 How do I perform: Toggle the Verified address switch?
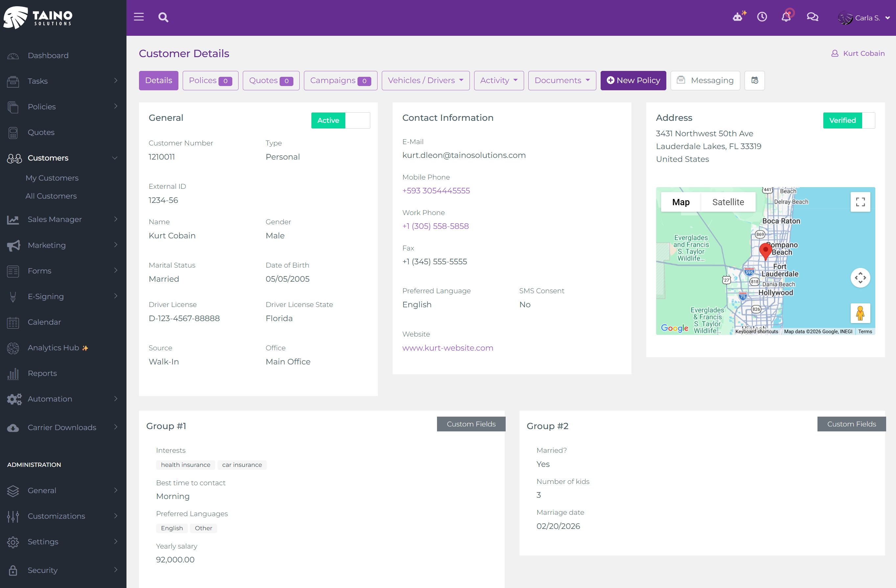[x=849, y=120]
